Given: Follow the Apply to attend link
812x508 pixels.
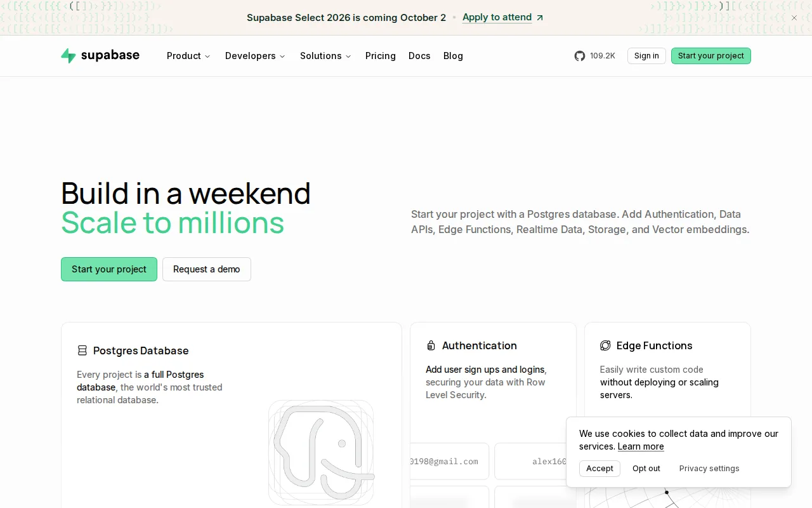Looking at the screenshot, I should click(x=497, y=18).
